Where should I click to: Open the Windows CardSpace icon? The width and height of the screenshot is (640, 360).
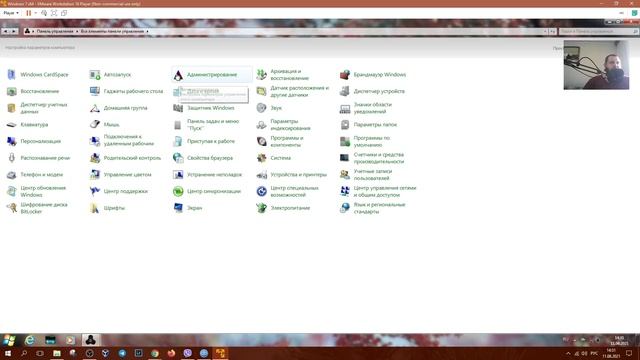pyautogui.click(x=11, y=75)
